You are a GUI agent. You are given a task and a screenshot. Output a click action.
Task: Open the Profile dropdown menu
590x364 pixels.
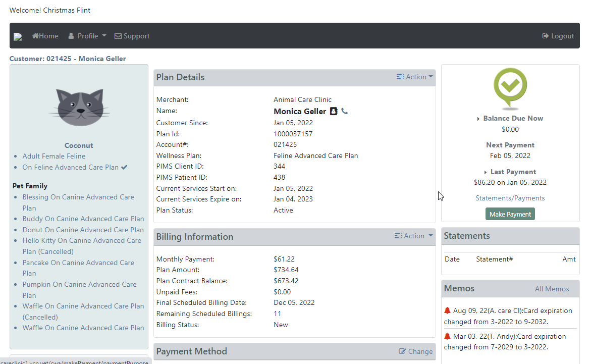[x=87, y=36]
